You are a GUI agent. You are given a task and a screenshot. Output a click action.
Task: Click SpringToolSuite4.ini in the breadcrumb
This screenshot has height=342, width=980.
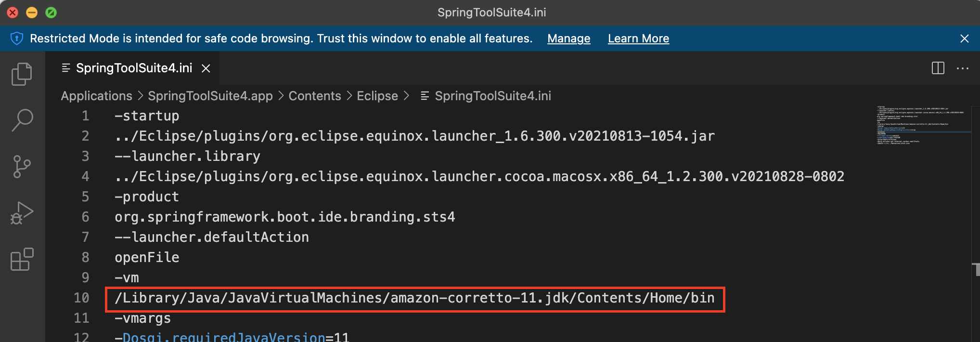(x=493, y=96)
